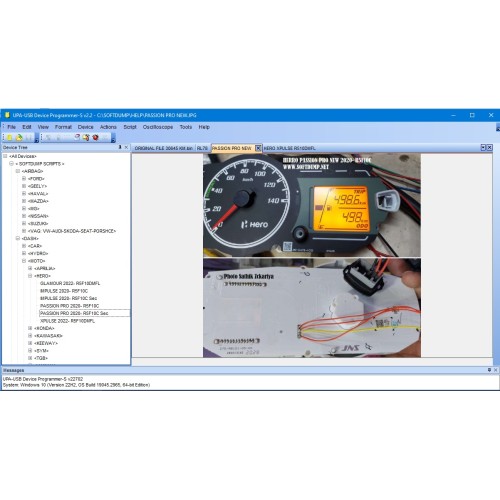Expand the TGB node

coord(30,358)
